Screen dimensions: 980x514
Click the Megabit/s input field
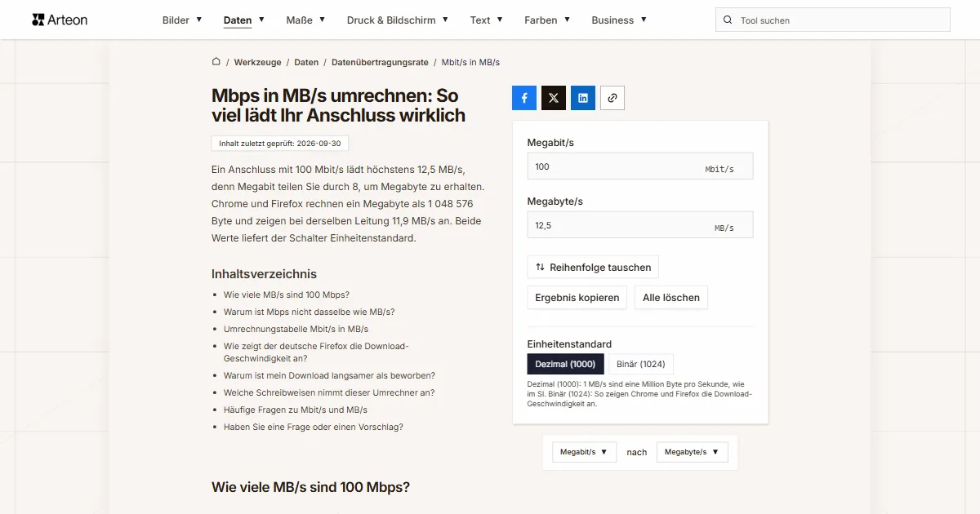[x=640, y=166]
